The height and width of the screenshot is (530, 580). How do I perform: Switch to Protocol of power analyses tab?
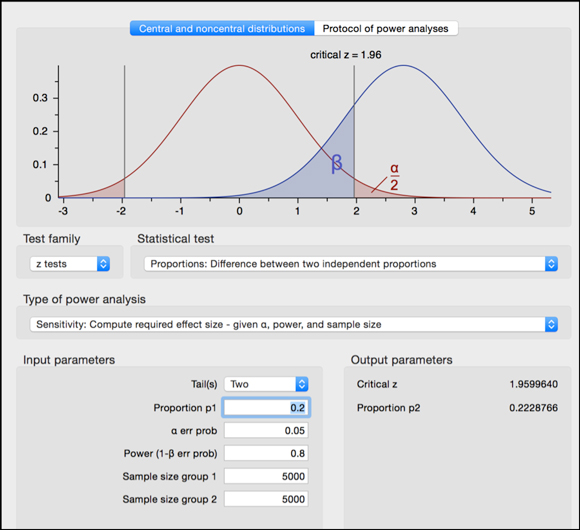coord(386,28)
